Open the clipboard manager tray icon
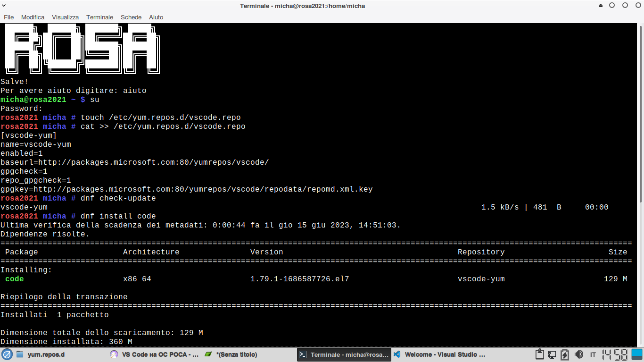The image size is (644, 362). [540, 354]
